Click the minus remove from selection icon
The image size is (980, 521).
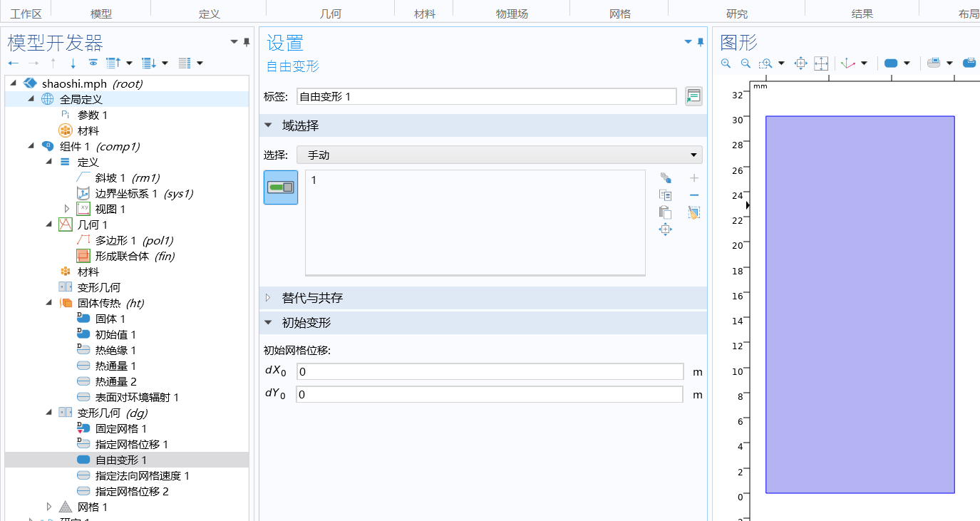coord(694,195)
